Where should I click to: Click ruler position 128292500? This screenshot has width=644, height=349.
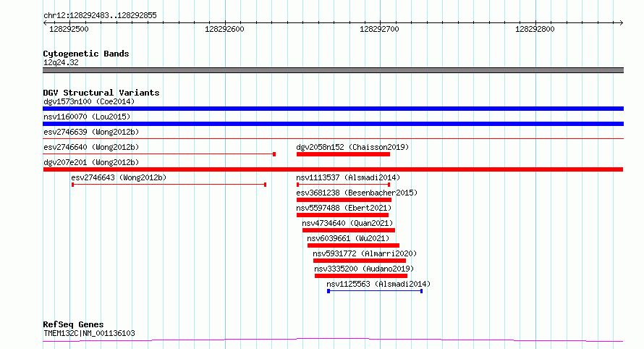(69, 29)
